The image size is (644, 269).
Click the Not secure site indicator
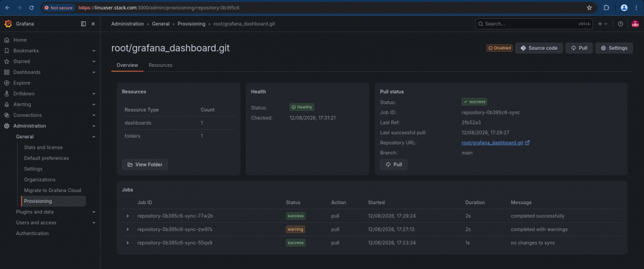pos(58,8)
